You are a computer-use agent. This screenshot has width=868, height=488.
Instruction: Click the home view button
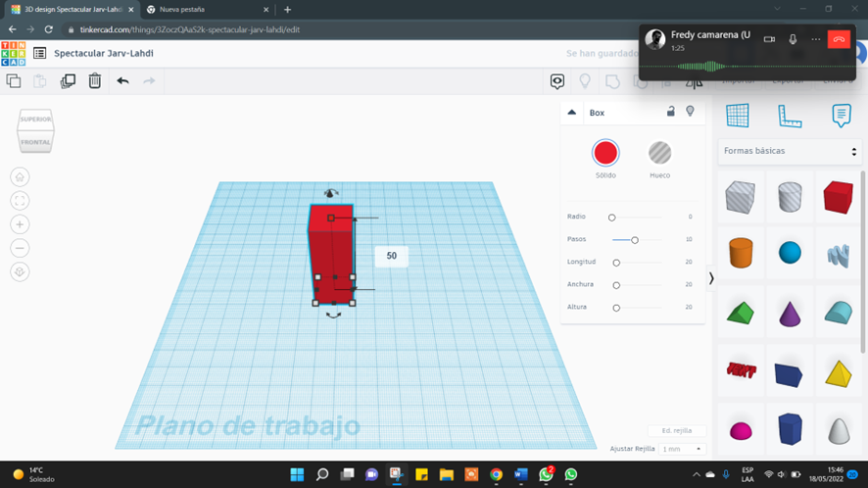tap(20, 177)
